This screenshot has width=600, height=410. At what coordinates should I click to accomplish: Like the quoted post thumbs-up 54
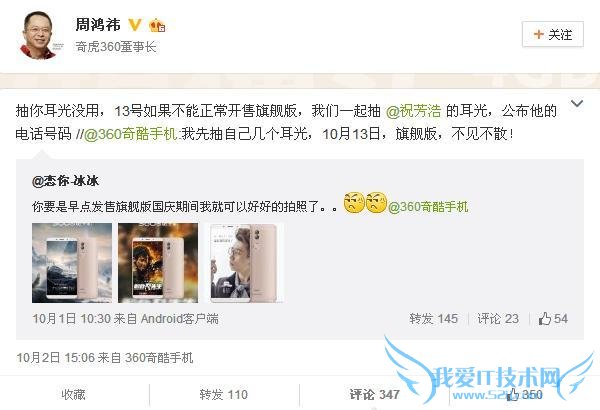click(x=553, y=319)
